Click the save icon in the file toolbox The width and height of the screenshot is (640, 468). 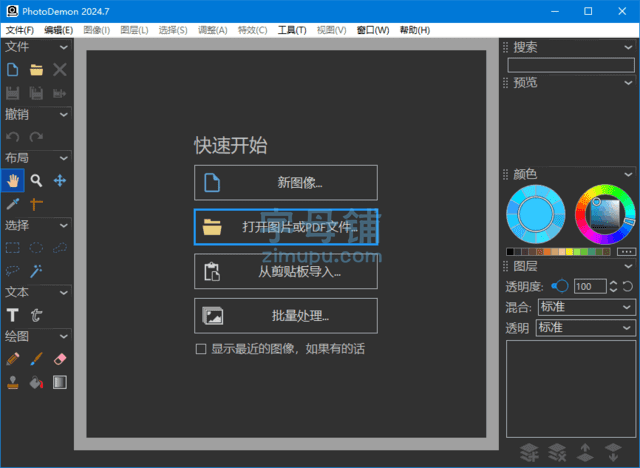point(13,93)
